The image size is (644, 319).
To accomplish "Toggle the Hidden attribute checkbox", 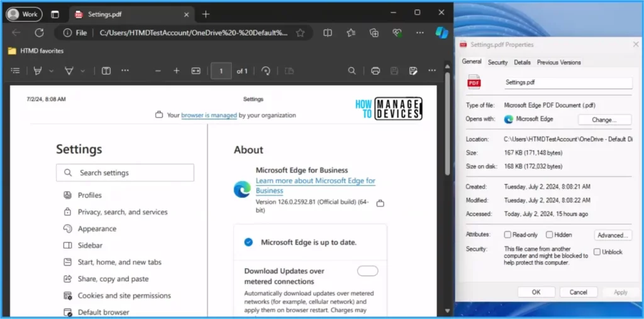I will point(549,235).
